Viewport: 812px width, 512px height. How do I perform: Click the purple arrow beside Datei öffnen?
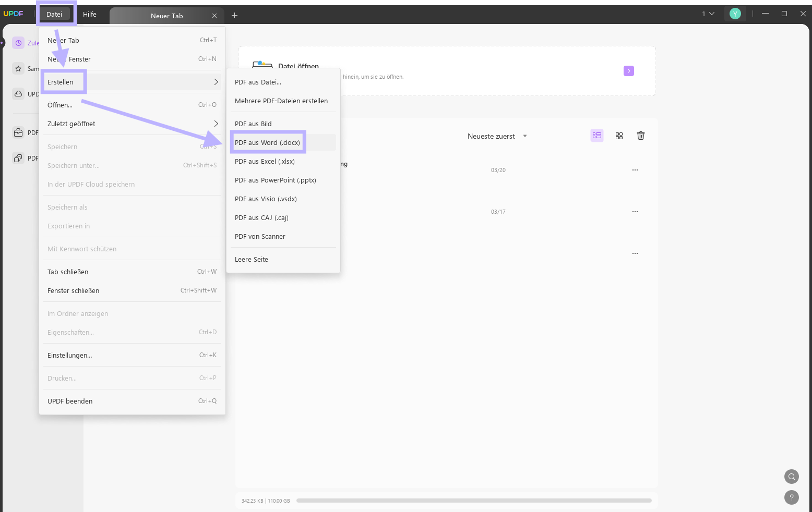pos(629,70)
